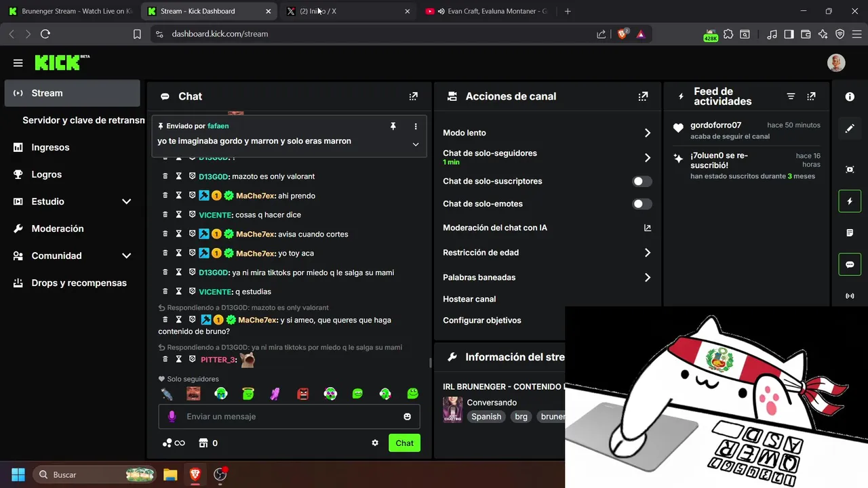The height and width of the screenshot is (488, 868).
Task: Unpin the pinned message from fafaen
Action: pyautogui.click(x=393, y=126)
